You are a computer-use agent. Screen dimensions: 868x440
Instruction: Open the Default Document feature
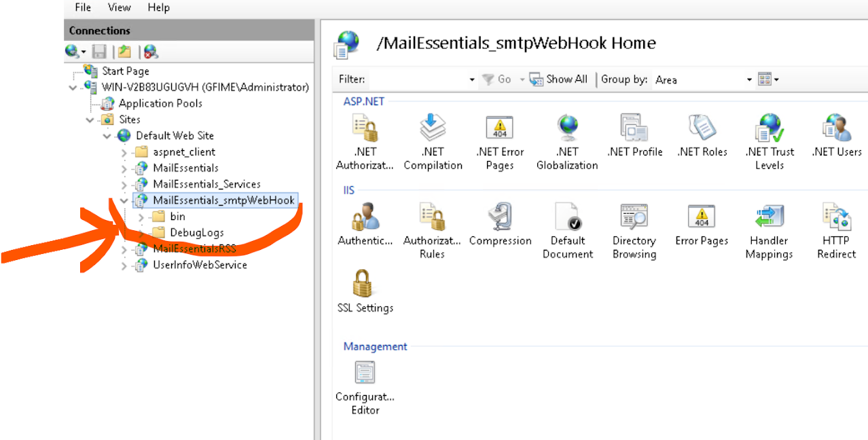click(x=567, y=217)
